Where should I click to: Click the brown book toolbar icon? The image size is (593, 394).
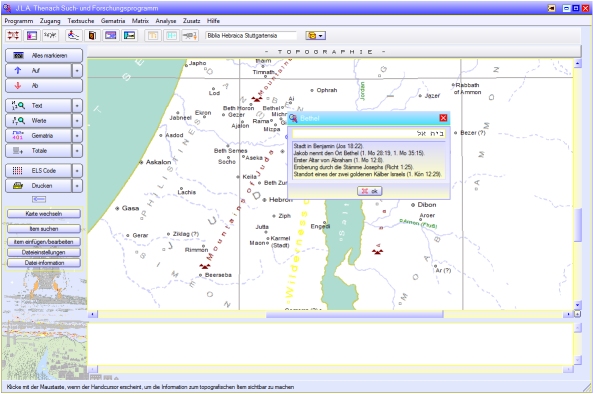92,36
